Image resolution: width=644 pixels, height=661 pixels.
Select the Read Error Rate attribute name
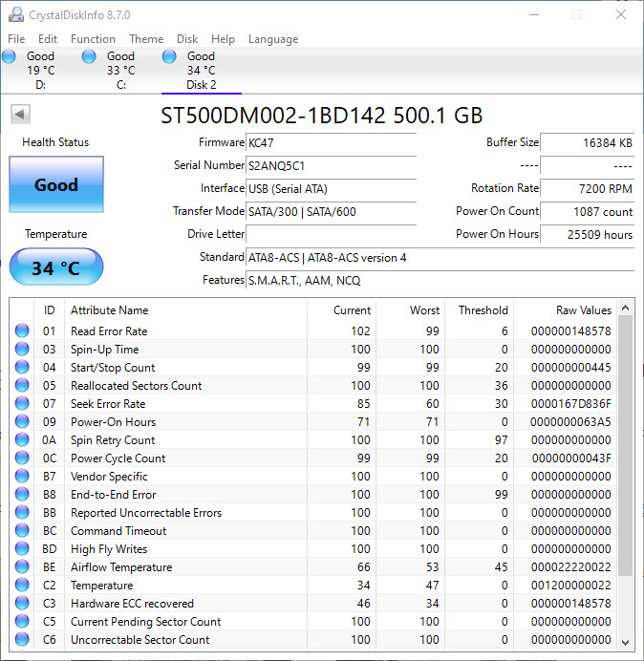pos(109,331)
